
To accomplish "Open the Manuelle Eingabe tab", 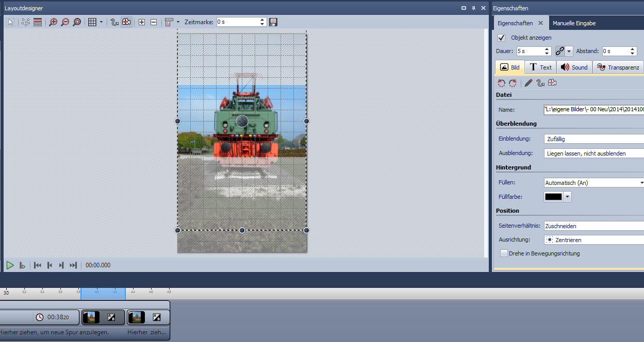I will click(574, 23).
